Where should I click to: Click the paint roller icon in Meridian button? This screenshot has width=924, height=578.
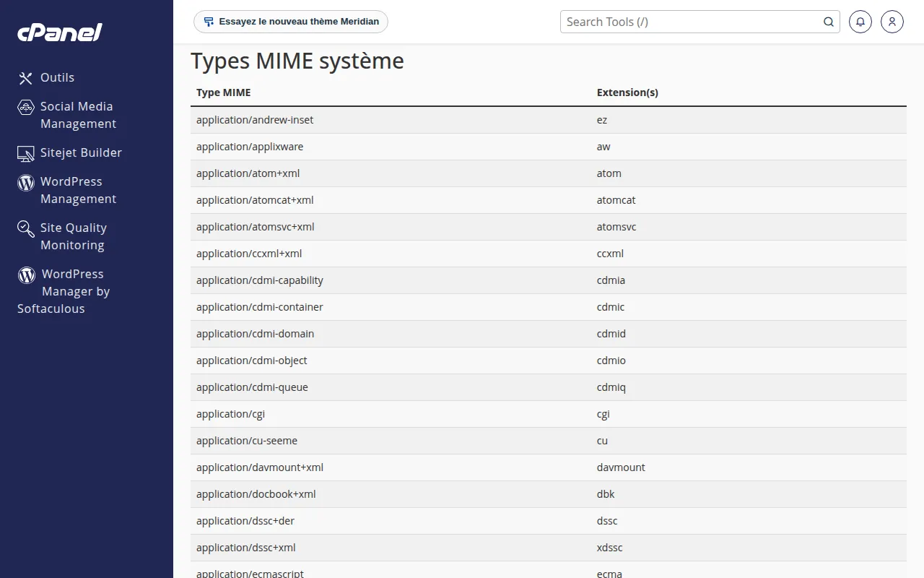coord(209,22)
